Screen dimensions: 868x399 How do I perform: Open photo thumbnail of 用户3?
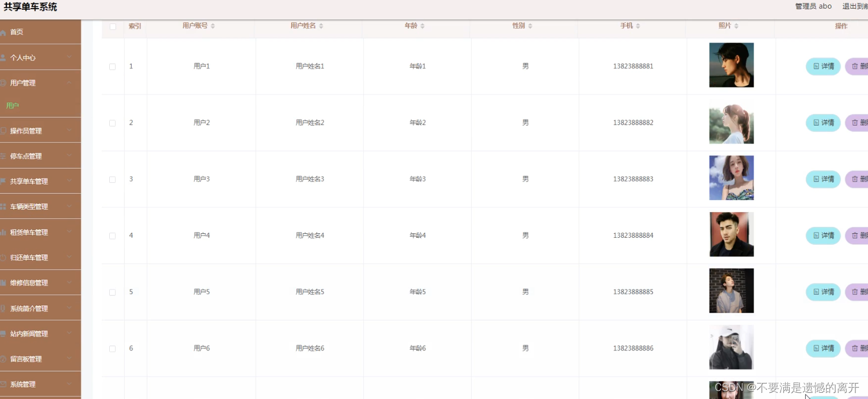point(731,178)
